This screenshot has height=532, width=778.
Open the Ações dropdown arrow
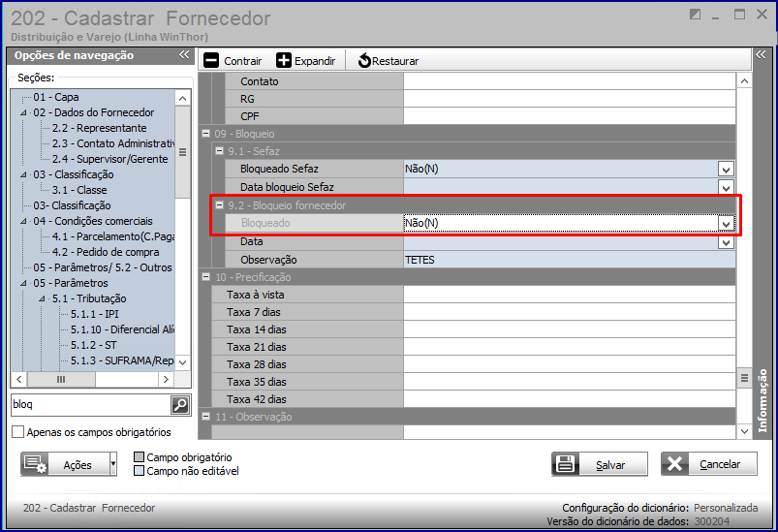113,464
